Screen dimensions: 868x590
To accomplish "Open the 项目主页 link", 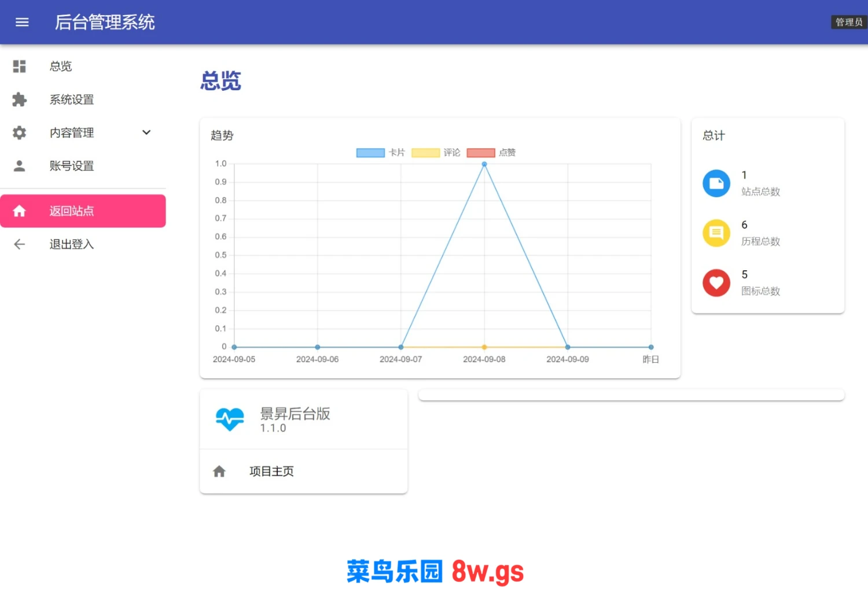I will coord(304,471).
